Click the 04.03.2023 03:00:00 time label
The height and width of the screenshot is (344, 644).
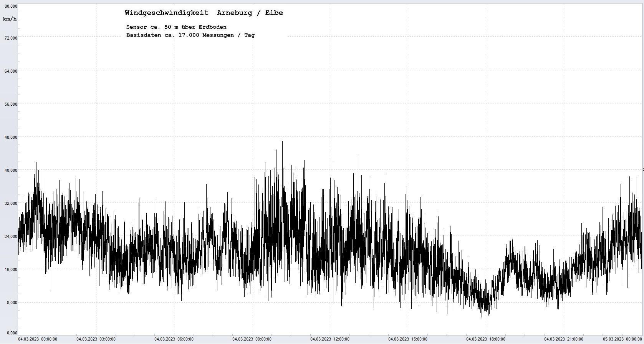[96, 339]
